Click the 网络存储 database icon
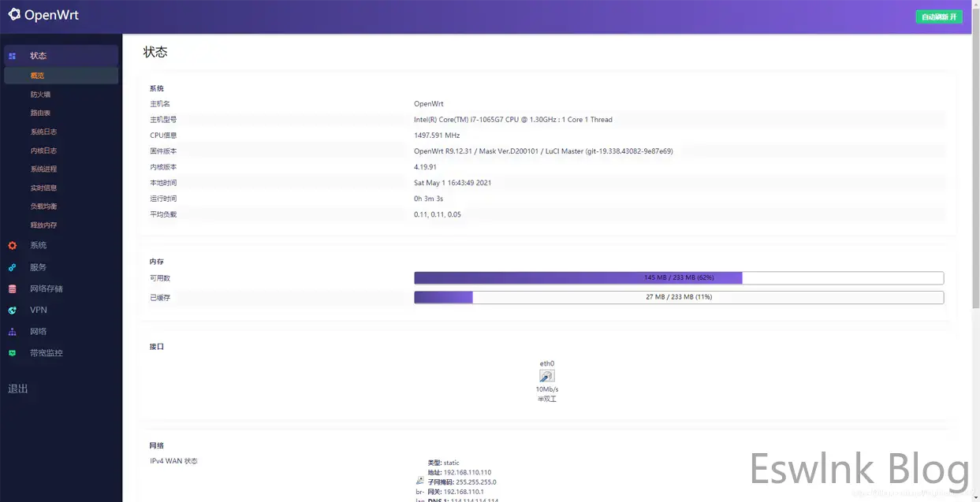980x502 pixels. pyautogui.click(x=13, y=289)
